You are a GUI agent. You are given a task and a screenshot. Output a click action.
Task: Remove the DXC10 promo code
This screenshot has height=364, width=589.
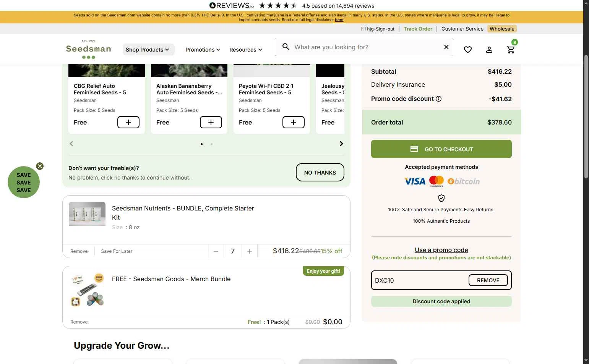[x=488, y=280]
